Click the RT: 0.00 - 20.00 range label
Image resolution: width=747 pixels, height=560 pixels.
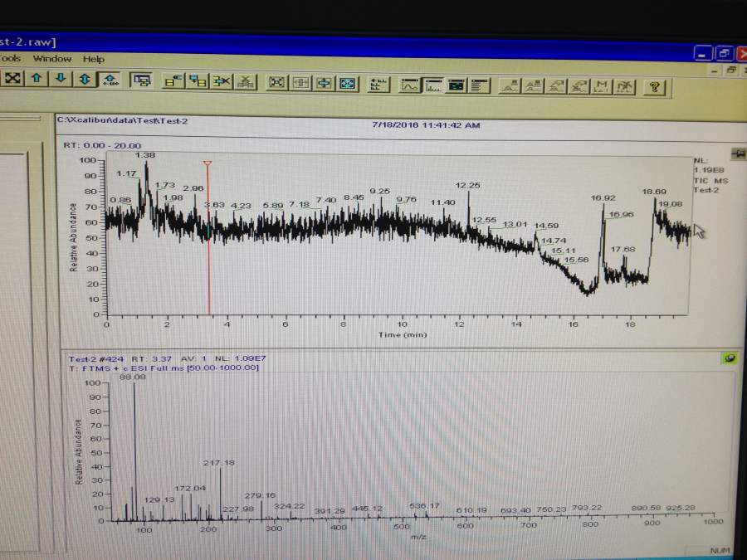[102, 145]
